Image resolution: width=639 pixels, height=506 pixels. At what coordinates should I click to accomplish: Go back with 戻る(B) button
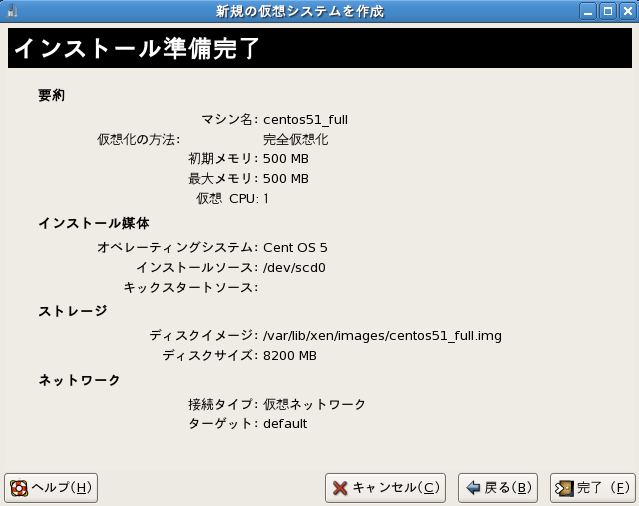click(498, 488)
